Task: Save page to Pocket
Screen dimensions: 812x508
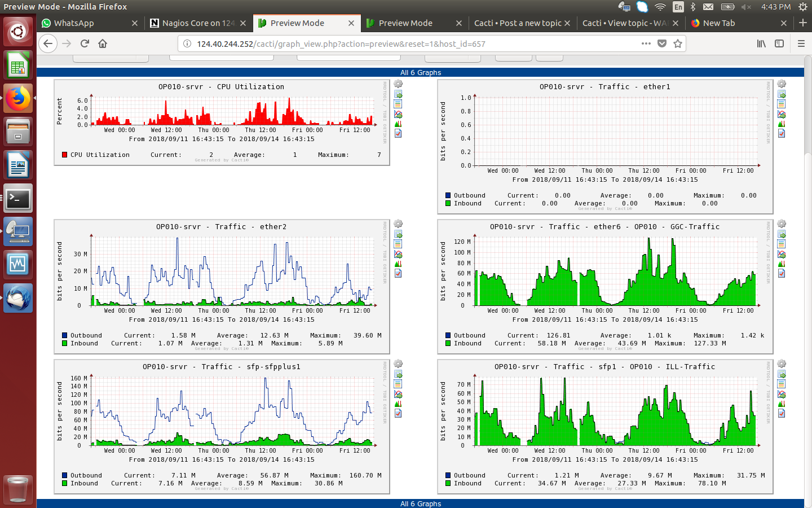Action: (662, 43)
